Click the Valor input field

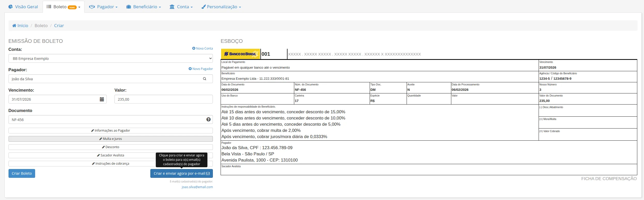click(x=164, y=99)
